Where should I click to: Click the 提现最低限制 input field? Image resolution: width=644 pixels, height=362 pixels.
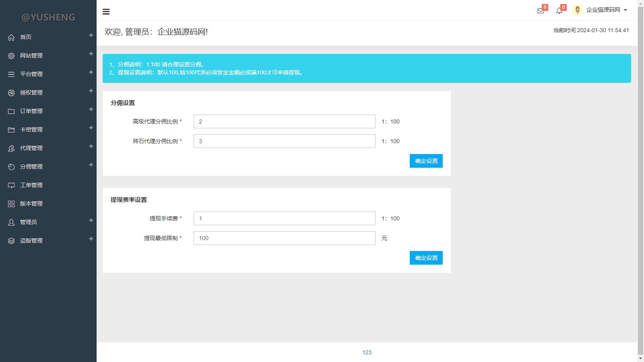point(284,238)
